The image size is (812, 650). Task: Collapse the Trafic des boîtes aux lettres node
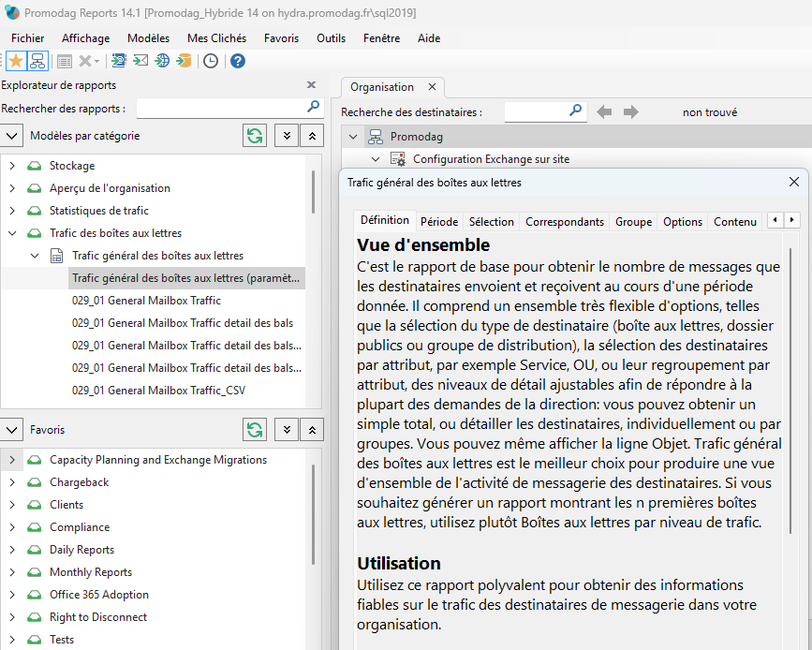point(12,233)
